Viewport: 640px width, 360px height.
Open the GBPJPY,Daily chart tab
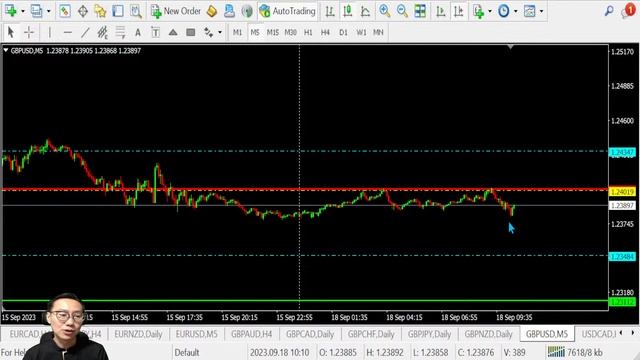coord(429,334)
